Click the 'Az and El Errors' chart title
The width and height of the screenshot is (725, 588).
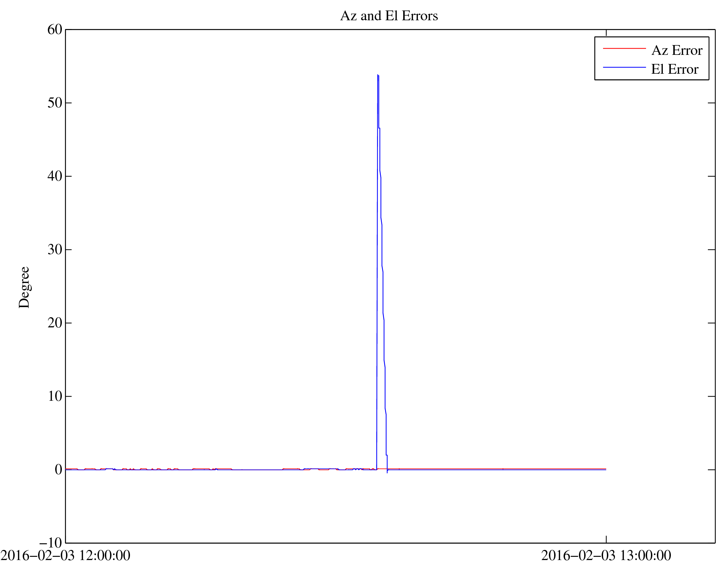pos(389,16)
